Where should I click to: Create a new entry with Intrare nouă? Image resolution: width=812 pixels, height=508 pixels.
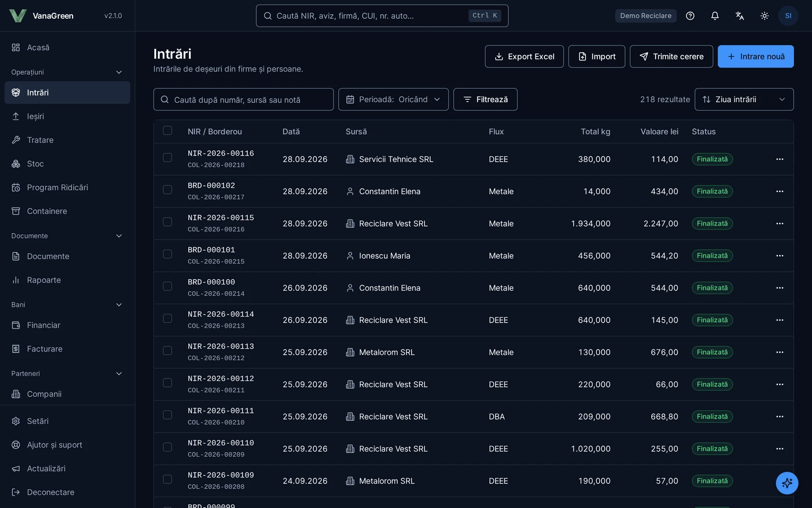[756, 56]
